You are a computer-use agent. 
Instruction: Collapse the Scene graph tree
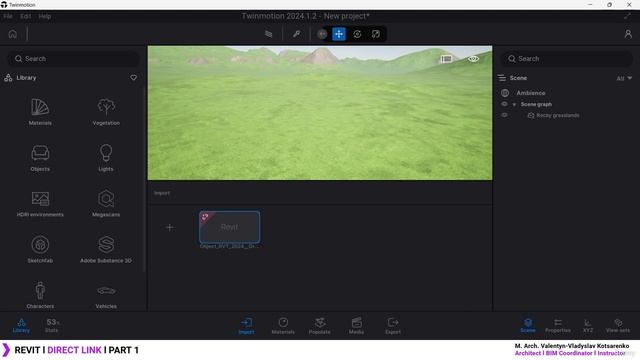point(514,104)
